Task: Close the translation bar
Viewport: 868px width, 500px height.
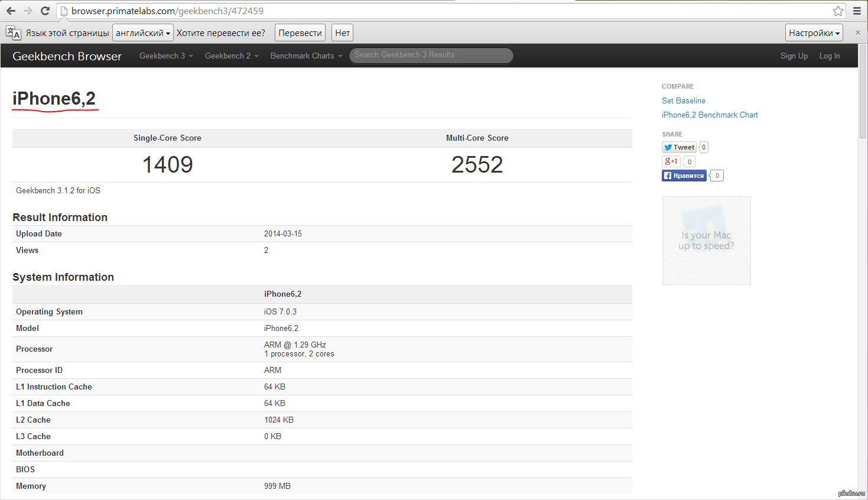Action: pyautogui.click(x=858, y=33)
